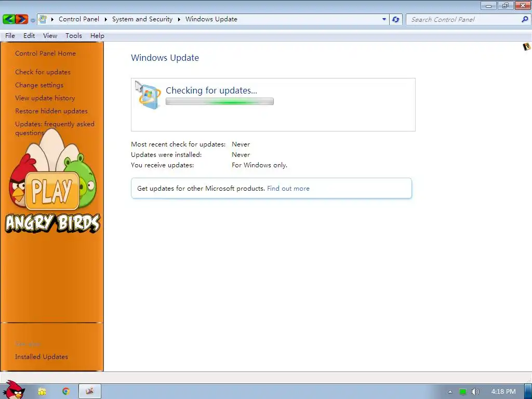
Task: Click the Angry Birds Play sidebar graphic
Action: point(52,182)
